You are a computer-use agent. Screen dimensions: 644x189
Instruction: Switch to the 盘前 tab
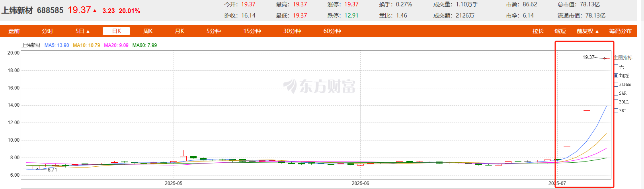(x=14, y=31)
